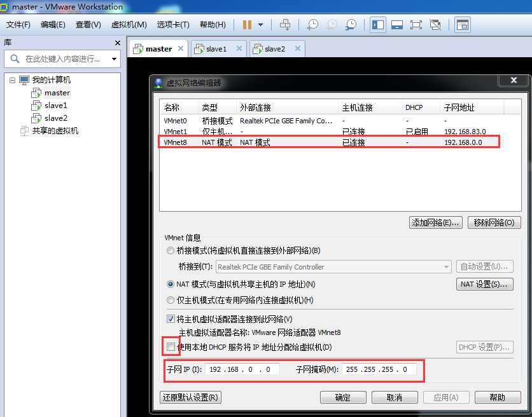This screenshot has height=417, width=532.
Task: Select the 仅主机模式 radio button
Action: [171, 300]
